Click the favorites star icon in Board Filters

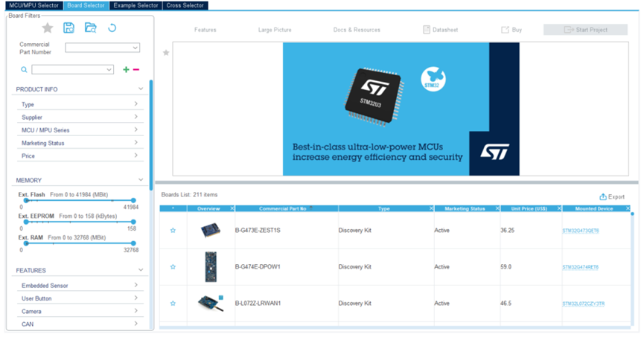(48, 28)
